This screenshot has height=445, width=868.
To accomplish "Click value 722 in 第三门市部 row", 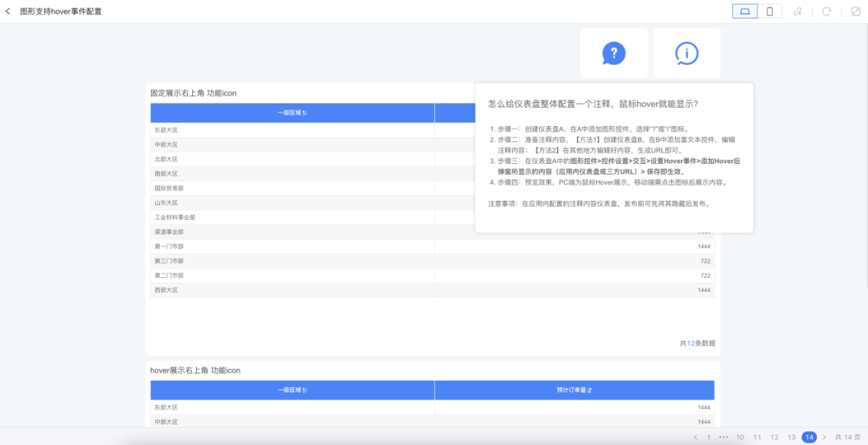I will coord(706,261).
